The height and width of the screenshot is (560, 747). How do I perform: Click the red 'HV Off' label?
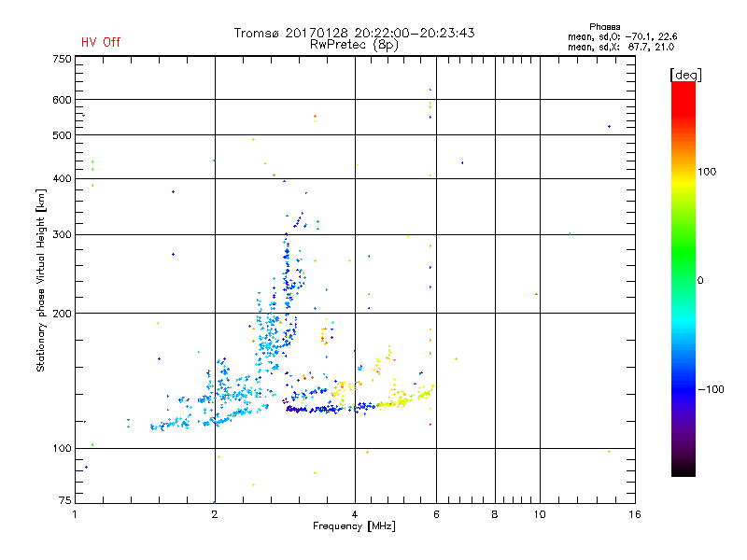pos(101,42)
